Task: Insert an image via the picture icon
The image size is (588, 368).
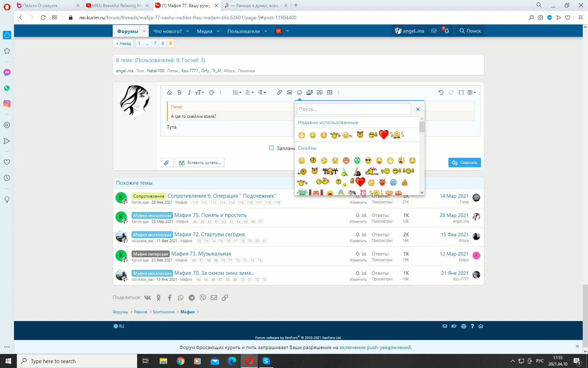Action: (x=289, y=93)
